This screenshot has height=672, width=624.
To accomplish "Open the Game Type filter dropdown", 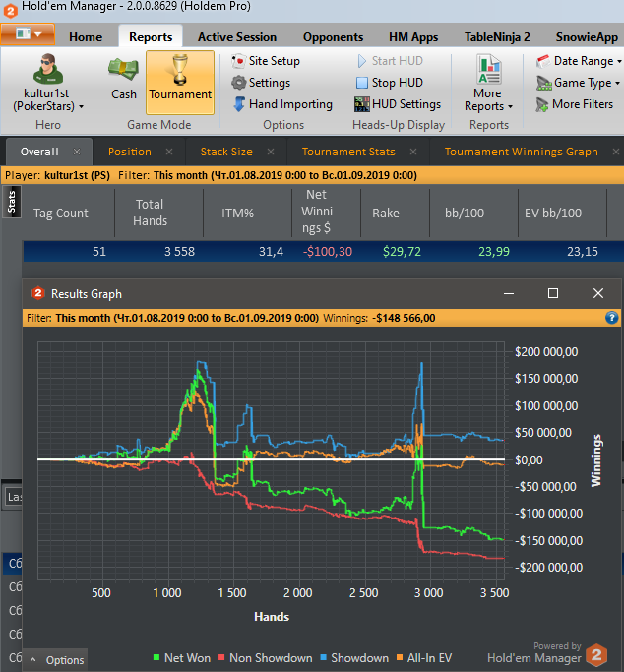I will coord(578,83).
